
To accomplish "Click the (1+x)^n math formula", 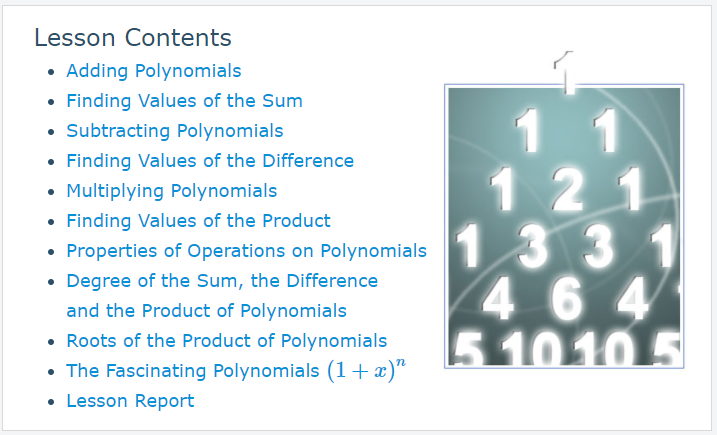I will pyautogui.click(x=366, y=370).
